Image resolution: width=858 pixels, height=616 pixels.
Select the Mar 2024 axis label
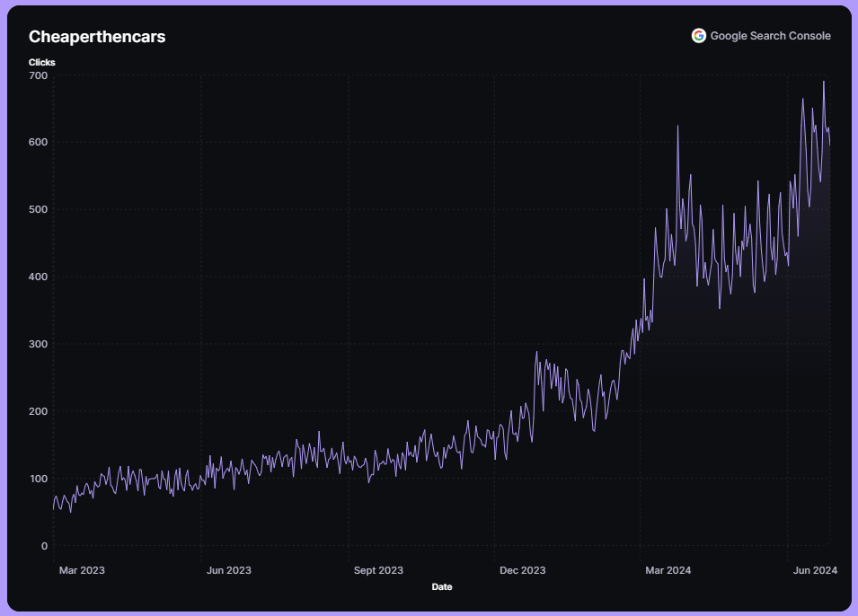coord(668,570)
